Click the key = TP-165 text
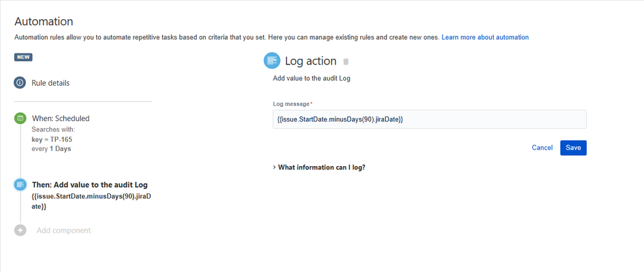Image resolution: width=644 pixels, height=272 pixels. click(52, 139)
